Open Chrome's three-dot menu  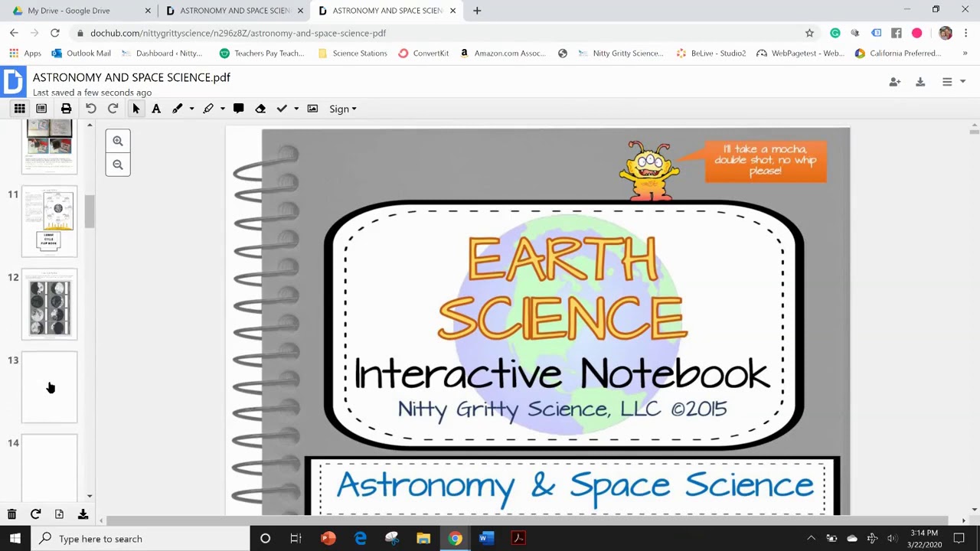coord(967,33)
